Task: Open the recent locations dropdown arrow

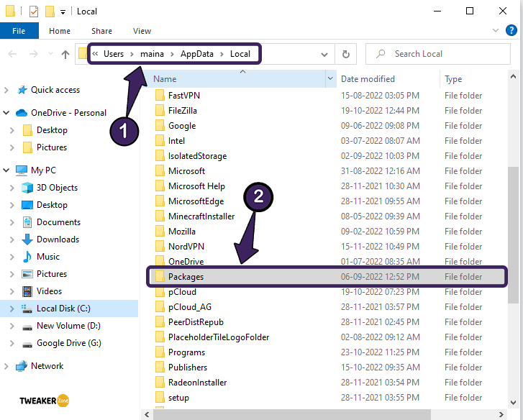Action: coord(50,53)
